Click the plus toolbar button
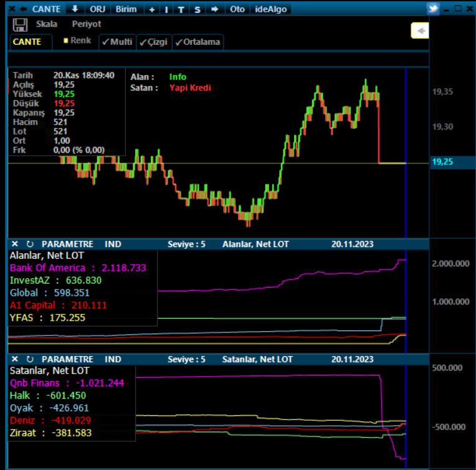Screen dimensions: 476x470 point(152,9)
